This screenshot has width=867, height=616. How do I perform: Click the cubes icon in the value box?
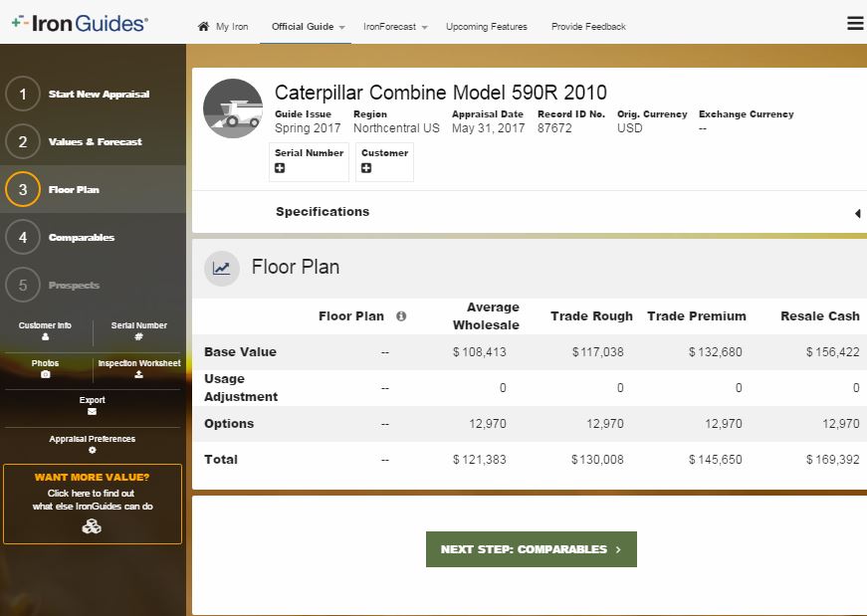point(92,526)
